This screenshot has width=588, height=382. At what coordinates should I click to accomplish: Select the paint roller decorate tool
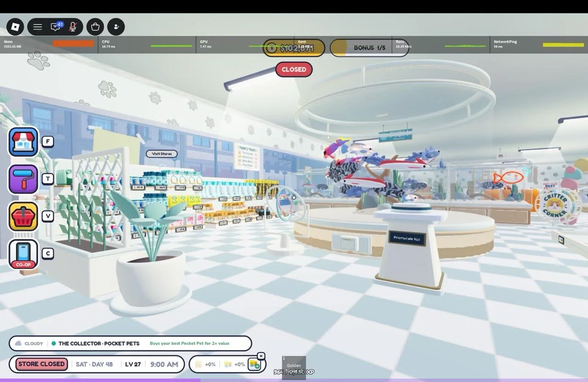point(23,179)
